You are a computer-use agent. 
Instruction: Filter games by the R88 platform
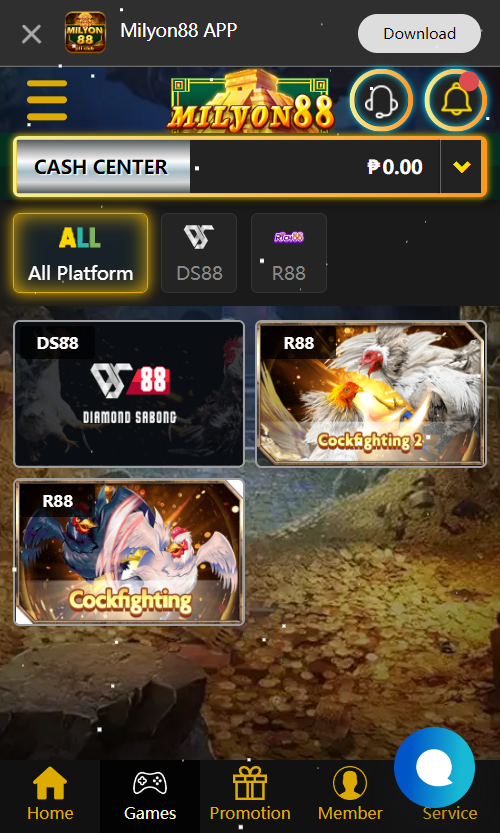point(289,253)
